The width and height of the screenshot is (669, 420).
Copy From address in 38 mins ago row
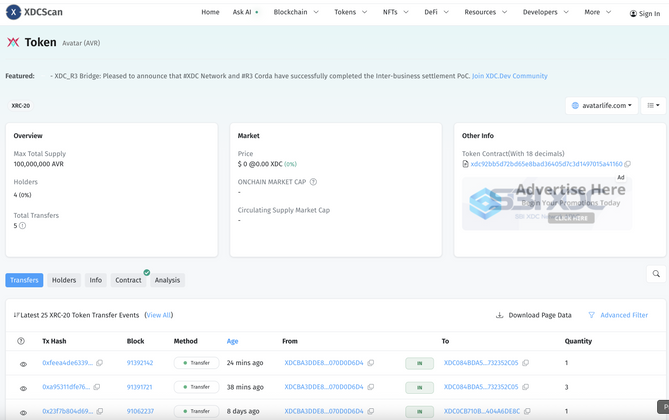point(371,387)
